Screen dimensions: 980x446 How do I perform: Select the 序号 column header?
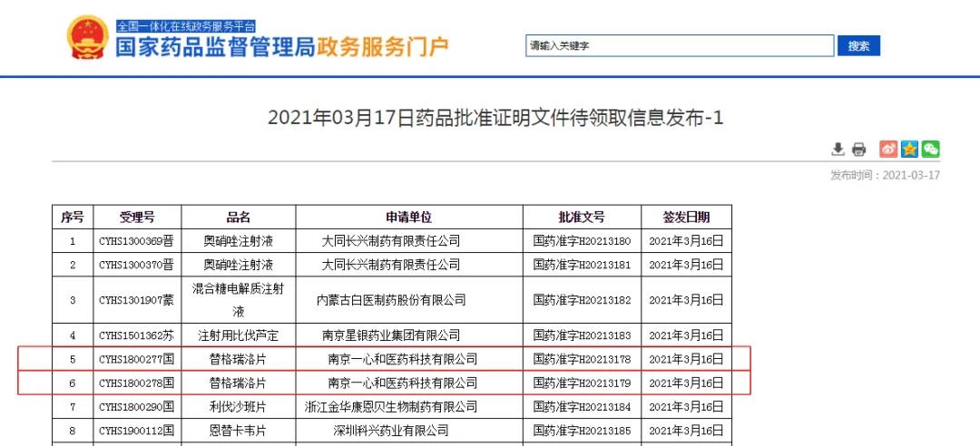pos(72,218)
